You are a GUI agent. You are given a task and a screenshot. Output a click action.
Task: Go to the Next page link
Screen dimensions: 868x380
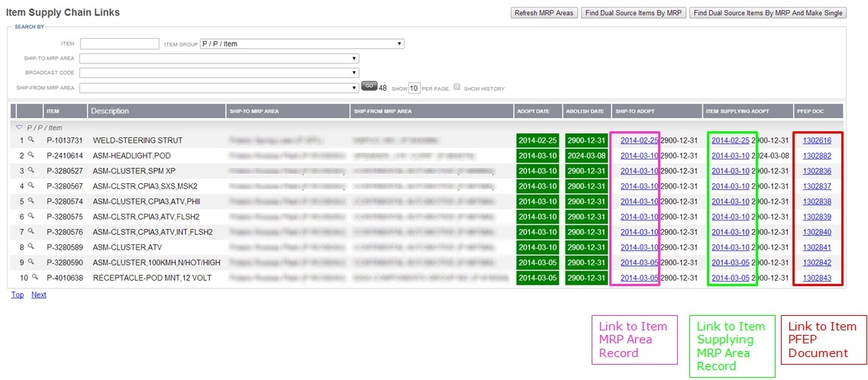[x=39, y=295]
